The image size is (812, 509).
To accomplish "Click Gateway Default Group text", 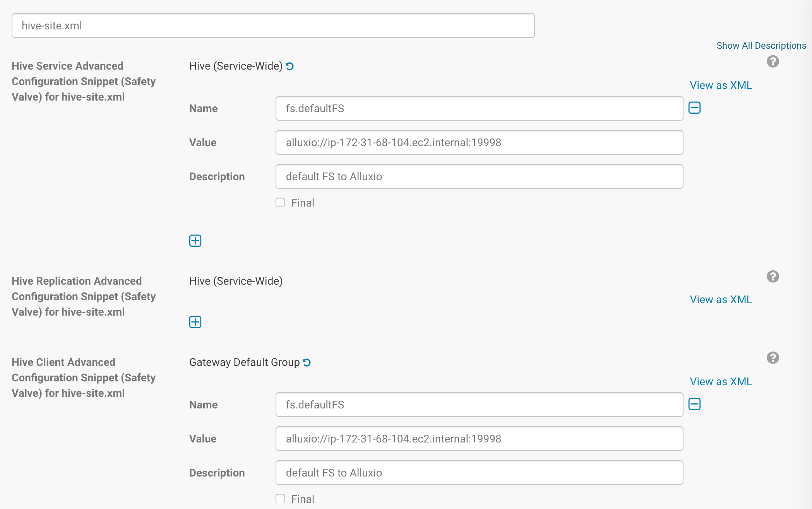I will pyautogui.click(x=244, y=362).
